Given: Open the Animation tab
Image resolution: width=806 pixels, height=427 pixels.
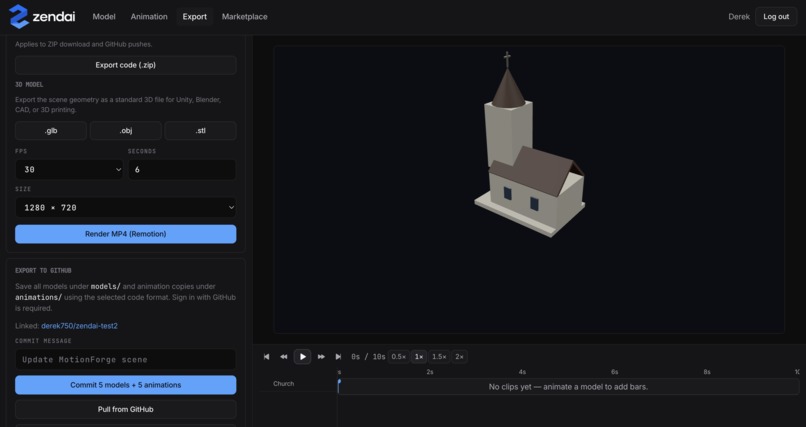Looking at the screenshot, I should pyautogui.click(x=149, y=16).
